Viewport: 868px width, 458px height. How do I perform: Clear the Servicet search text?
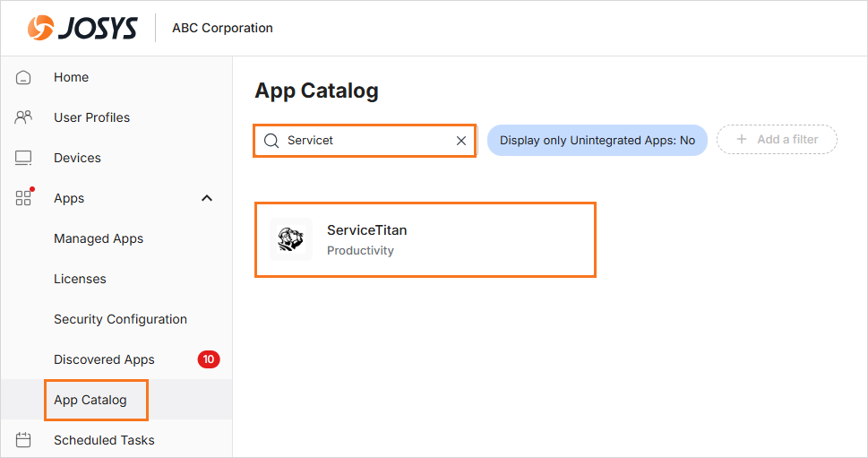461,141
